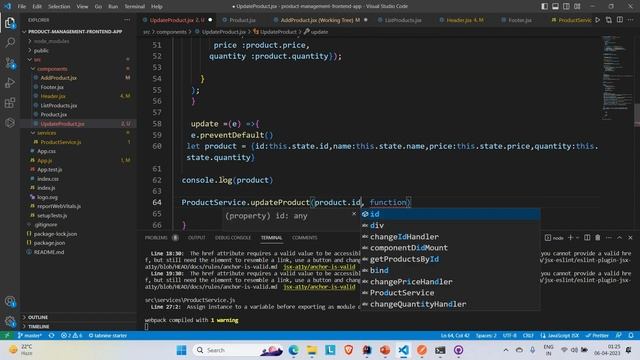This screenshot has width=640, height=360.
Task: Click the JavaScript JSX language mode
Action: click(x=560, y=336)
